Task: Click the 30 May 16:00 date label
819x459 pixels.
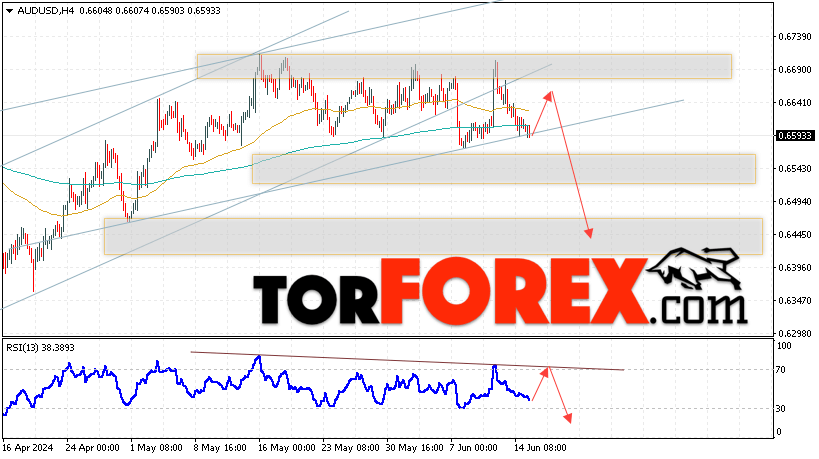Action: [x=415, y=448]
